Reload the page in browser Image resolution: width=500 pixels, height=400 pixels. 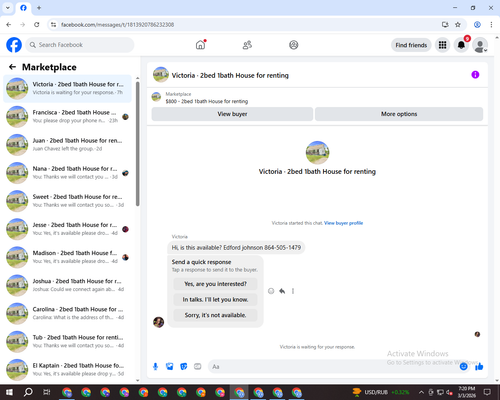[x=37, y=25]
